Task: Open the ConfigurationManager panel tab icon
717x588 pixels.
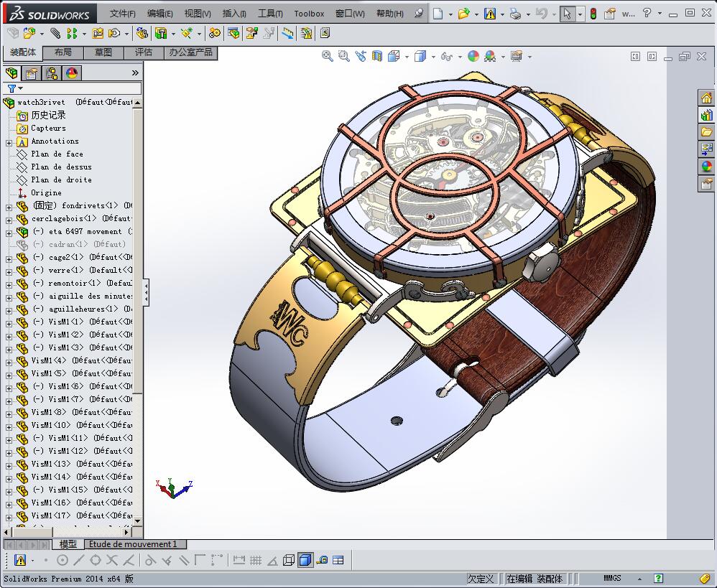Action: click(x=51, y=73)
